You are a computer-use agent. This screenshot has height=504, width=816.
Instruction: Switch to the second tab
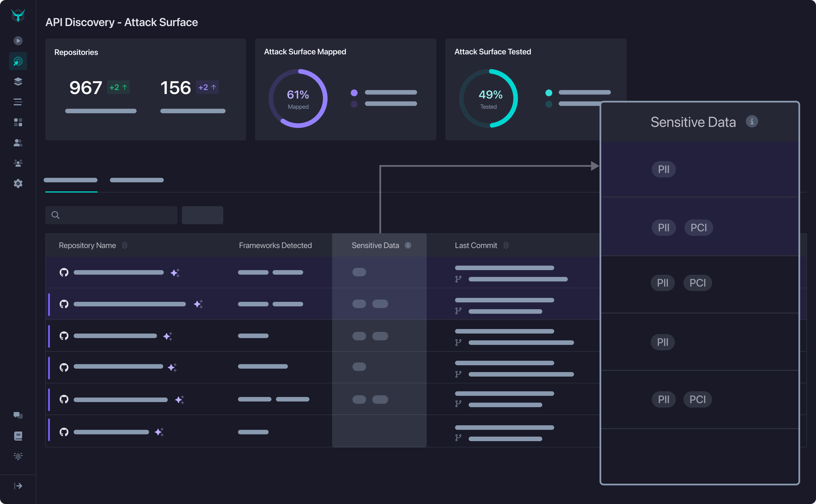[137, 180]
